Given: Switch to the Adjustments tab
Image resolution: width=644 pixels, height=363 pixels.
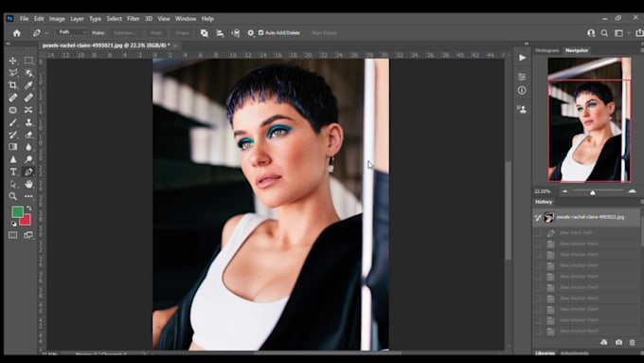Looking at the screenshot, I should pyautogui.click(x=575, y=354).
